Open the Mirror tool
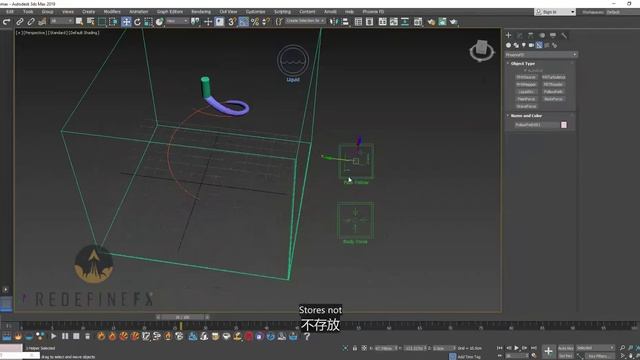The height and width of the screenshot is (360, 640). [x=334, y=22]
